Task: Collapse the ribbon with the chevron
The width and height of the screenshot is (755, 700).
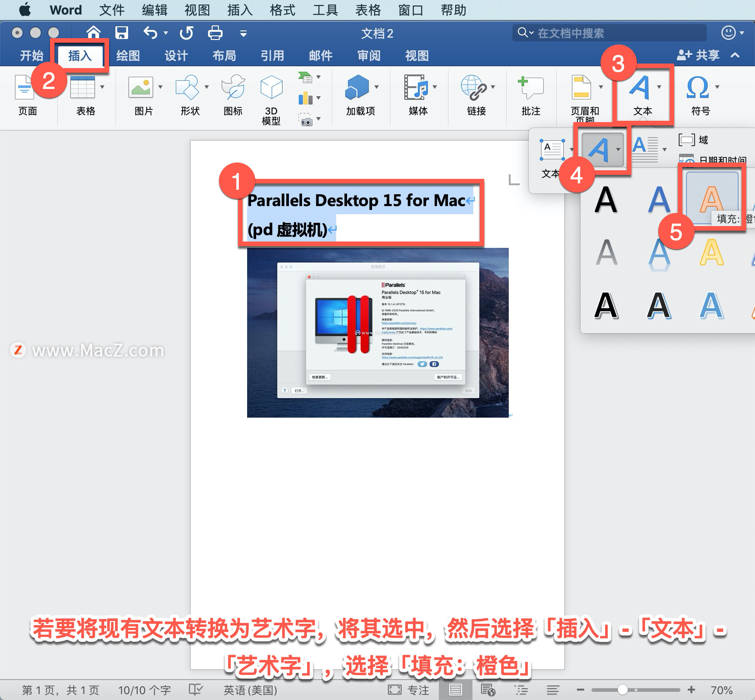Action: pos(735,55)
